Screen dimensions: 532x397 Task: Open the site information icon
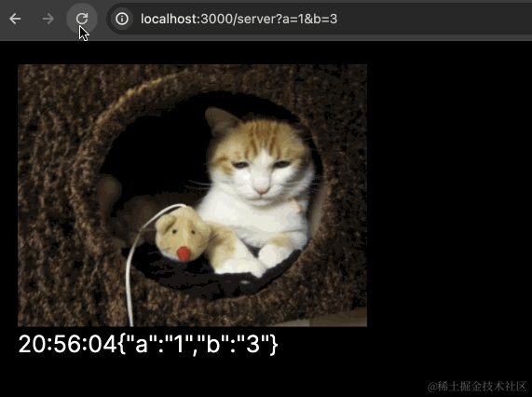122,19
